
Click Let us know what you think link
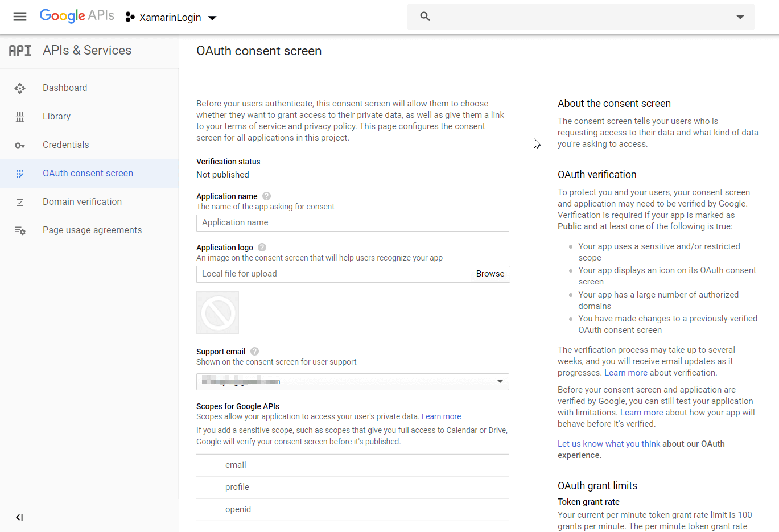(609, 444)
